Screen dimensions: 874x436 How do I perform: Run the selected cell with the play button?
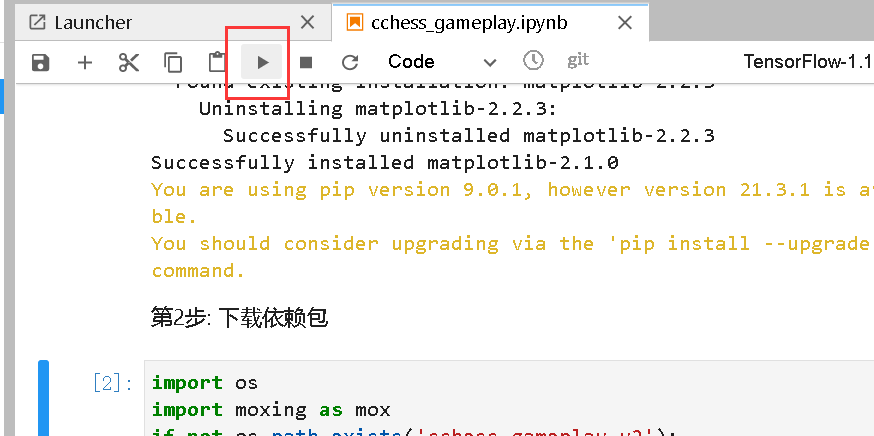click(262, 62)
